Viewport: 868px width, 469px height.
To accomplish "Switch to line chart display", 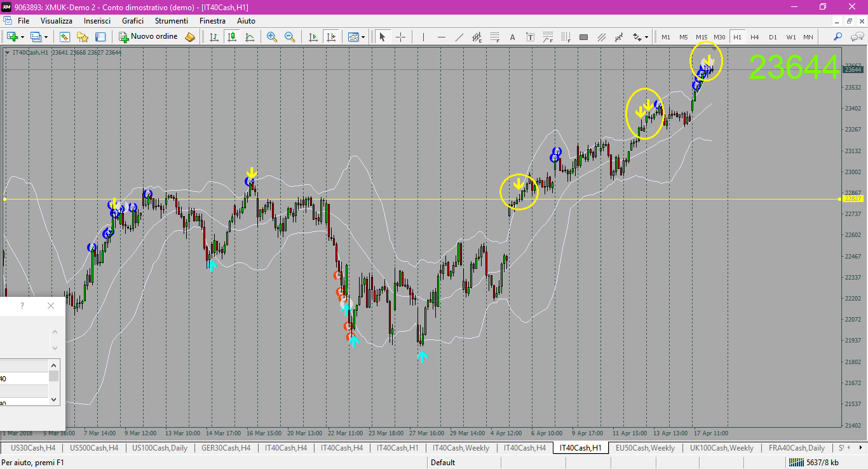I will click(250, 37).
